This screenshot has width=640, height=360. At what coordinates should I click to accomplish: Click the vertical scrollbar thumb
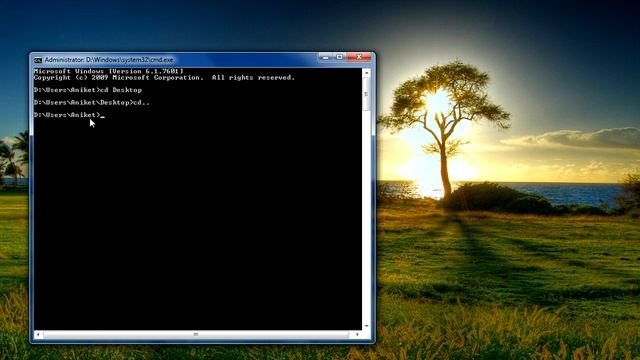click(x=366, y=94)
